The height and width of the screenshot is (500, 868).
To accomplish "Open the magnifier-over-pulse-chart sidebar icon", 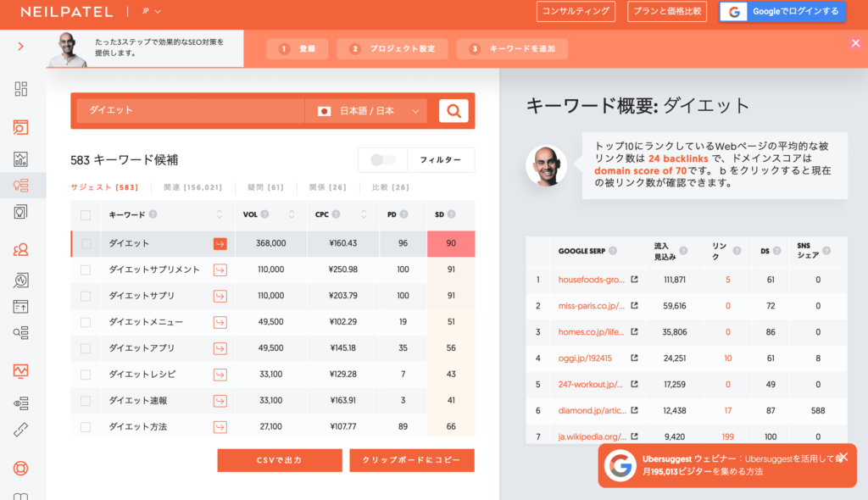I will pyautogui.click(x=20, y=281).
